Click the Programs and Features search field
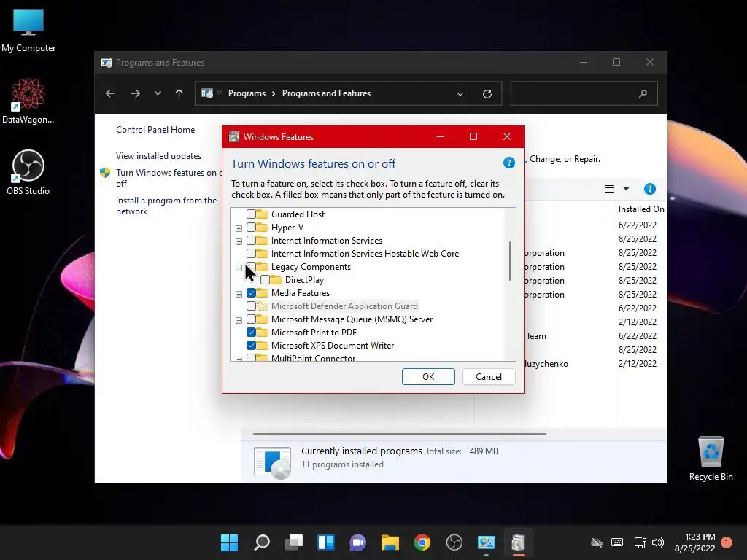This screenshot has width=747, height=560. [x=584, y=93]
